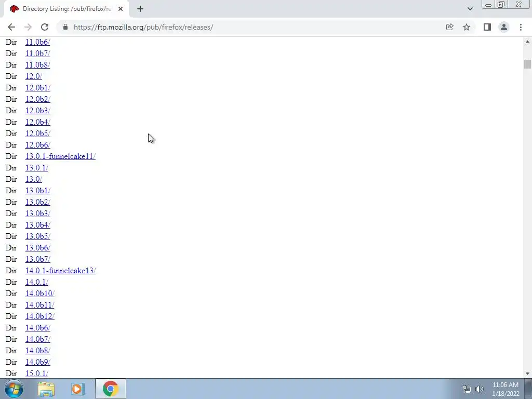Open the tab search dropdown
Image resolution: width=532 pixels, height=399 pixels.
(x=470, y=9)
